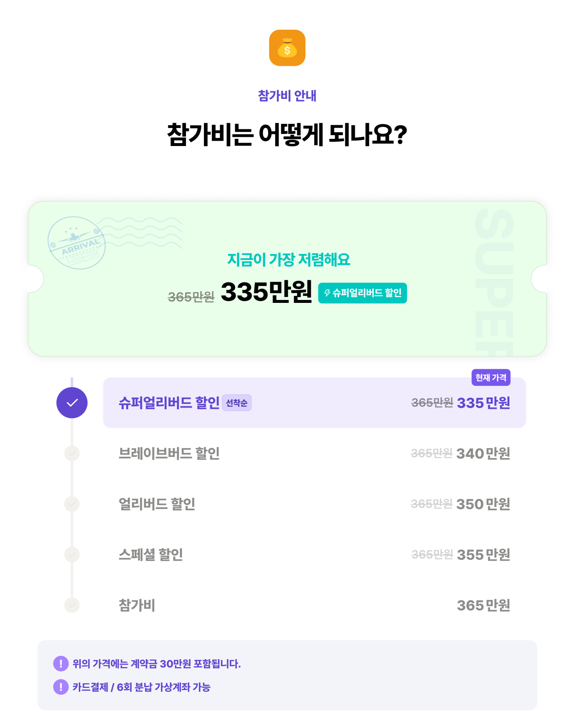This screenshot has height=728, width=576.
Task: Click the exclamation icon beside 카드결제 notice
Action: (x=61, y=687)
